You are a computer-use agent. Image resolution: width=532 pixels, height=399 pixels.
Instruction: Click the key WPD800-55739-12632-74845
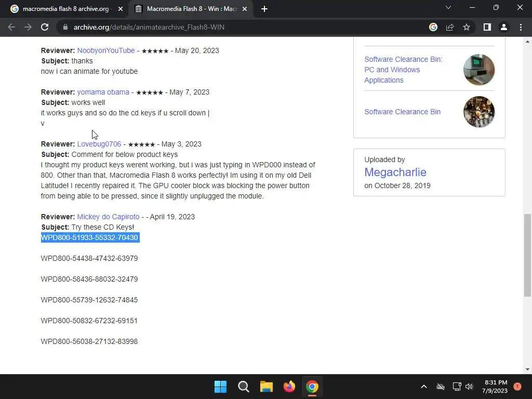pos(89,300)
